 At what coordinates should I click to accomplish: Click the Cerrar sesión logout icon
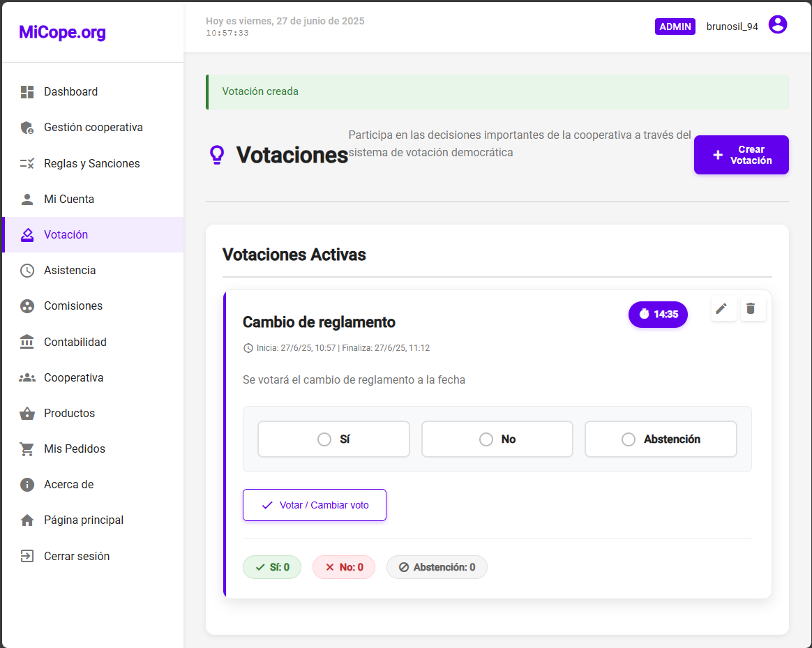tap(27, 557)
